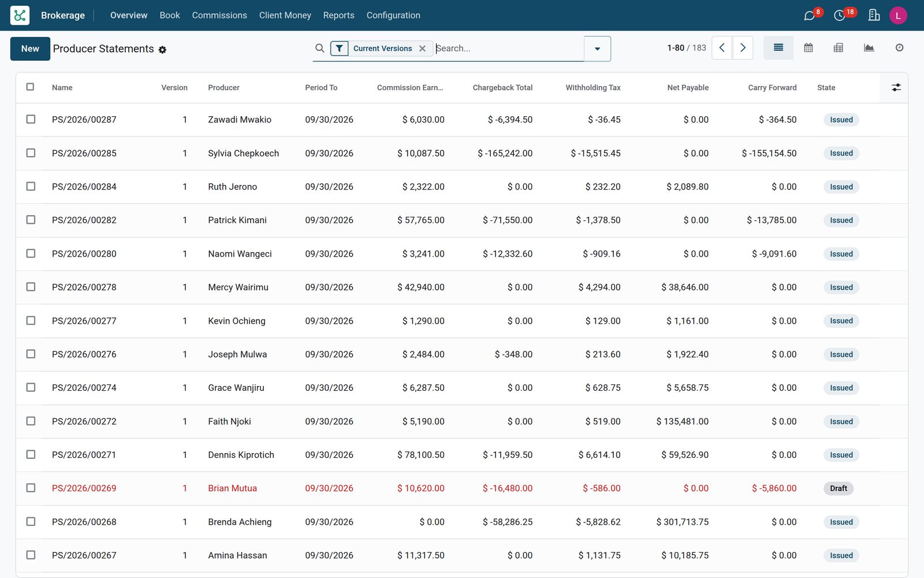
Task: Tick checkbox for Mercy Wairimu row
Action: 31,287
